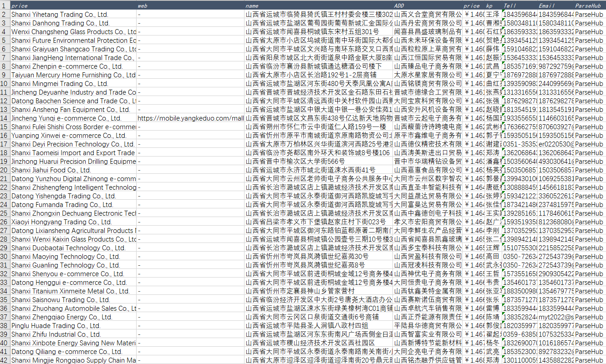Viewport: 606px width, 364px height.
Task: Select the email cell starting myt2022@
Action: click(x=556, y=317)
